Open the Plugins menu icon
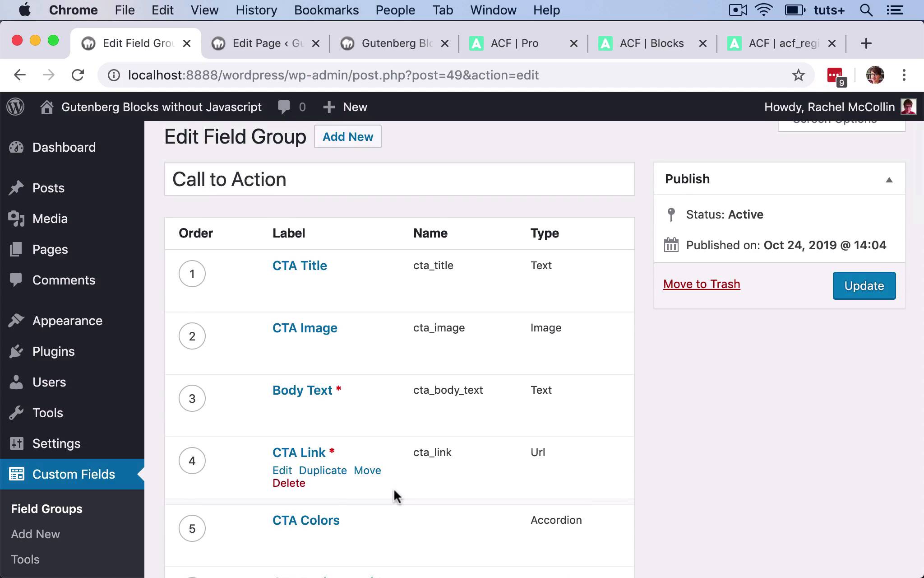924x578 pixels. coord(16,351)
